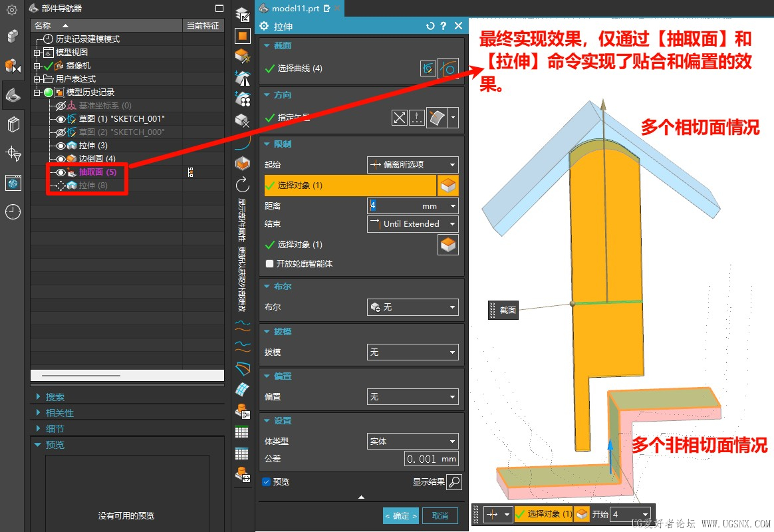Click the Curve selection icon in 截面 section

(x=448, y=68)
